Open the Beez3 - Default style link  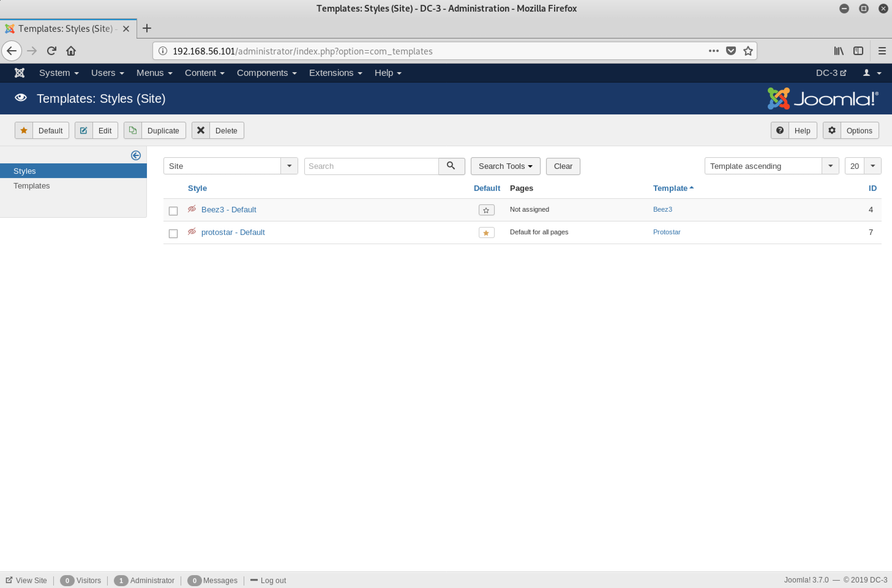point(229,210)
